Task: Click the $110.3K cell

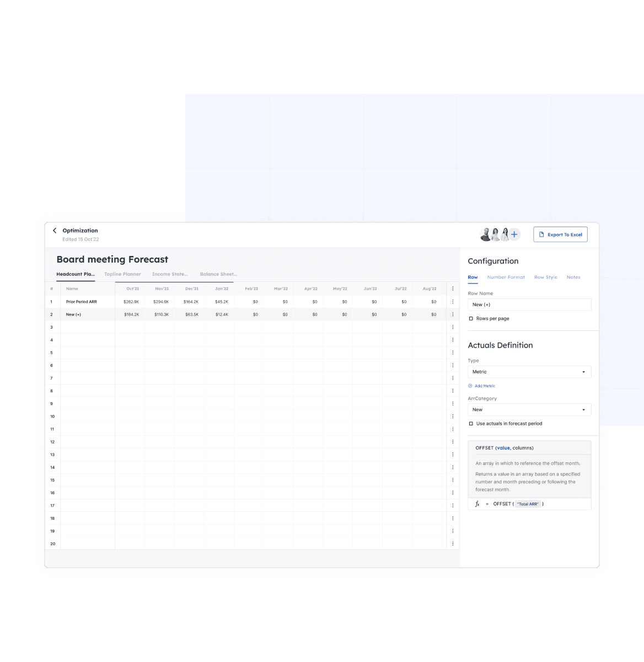Action: point(162,314)
